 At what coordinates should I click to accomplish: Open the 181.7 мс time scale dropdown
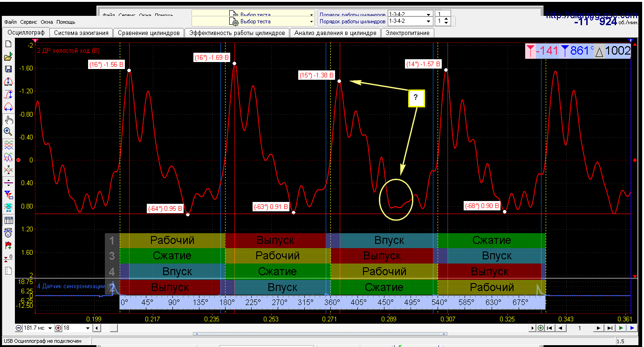tap(50, 328)
